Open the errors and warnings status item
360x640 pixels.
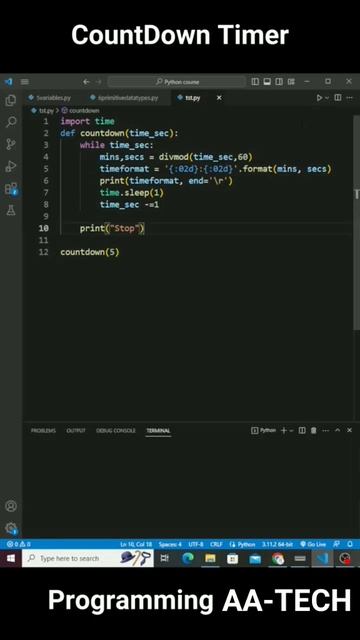[19, 544]
